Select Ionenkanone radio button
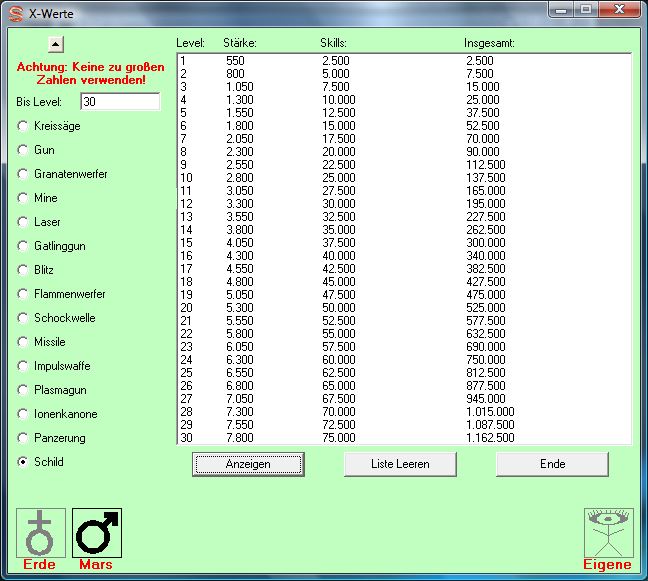Screen dimensions: 648x581 (23, 414)
